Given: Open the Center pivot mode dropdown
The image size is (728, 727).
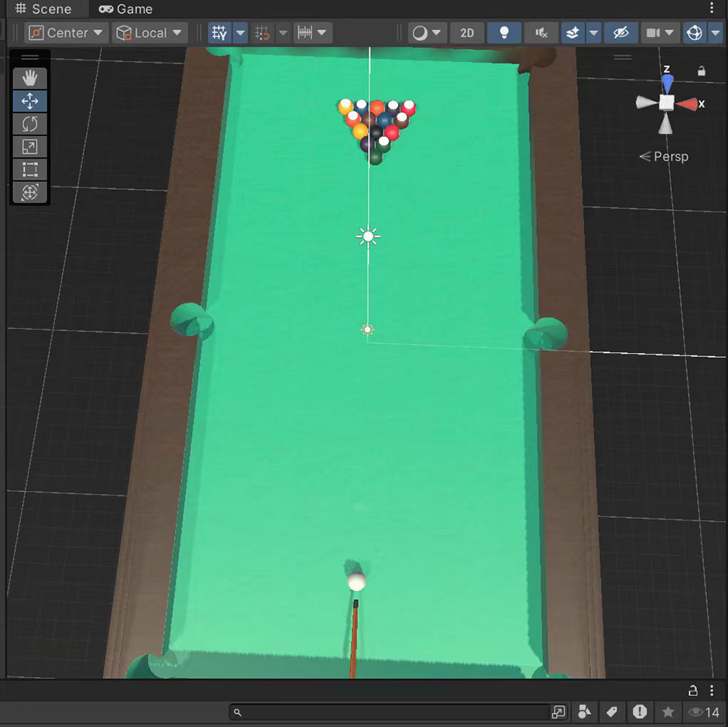Looking at the screenshot, I should tap(67, 33).
